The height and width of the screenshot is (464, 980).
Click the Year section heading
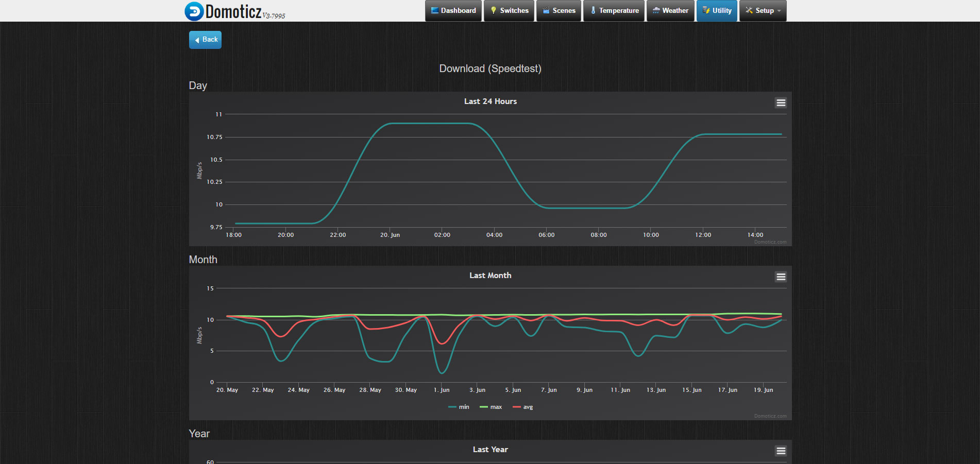click(199, 434)
